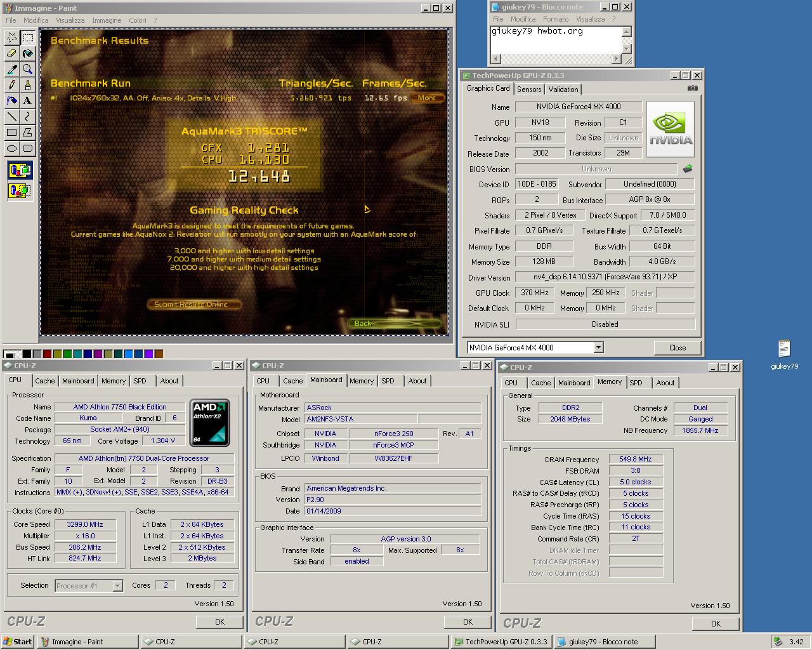
Task: Open the giukey79 text file on desktop
Action: [784, 354]
